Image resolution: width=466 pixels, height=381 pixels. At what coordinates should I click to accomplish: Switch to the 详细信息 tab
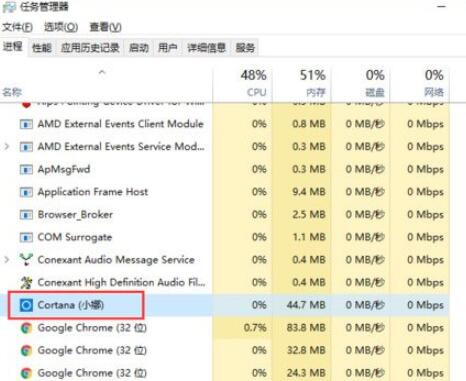[x=207, y=48]
